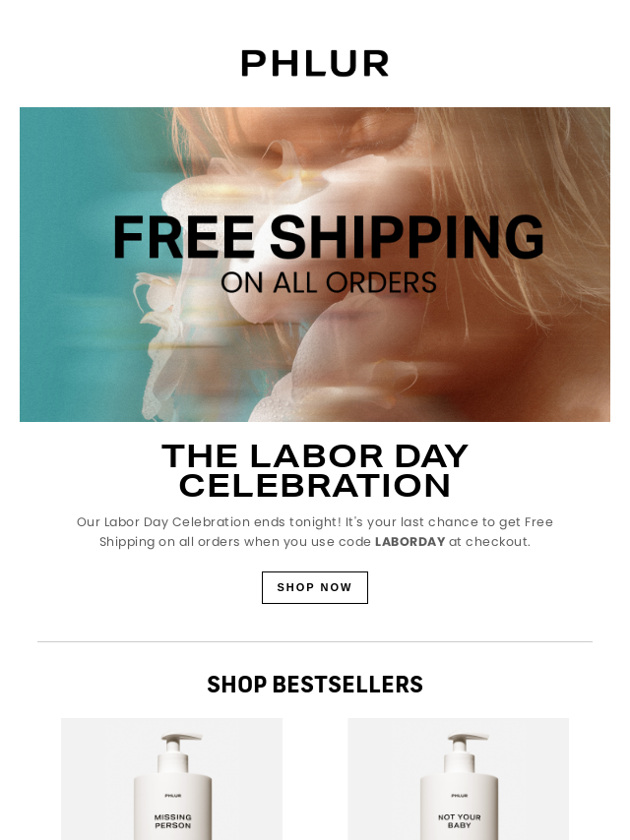630x840 pixels.
Task: Click the ON ALL ORDERS banner text
Action: point(328,283)
